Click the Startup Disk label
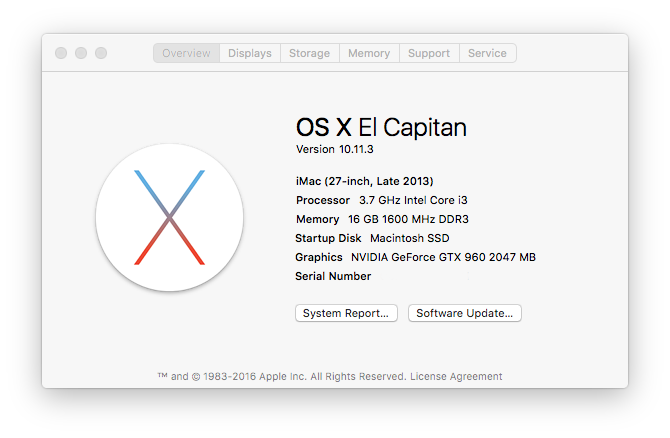 (328, 238)
